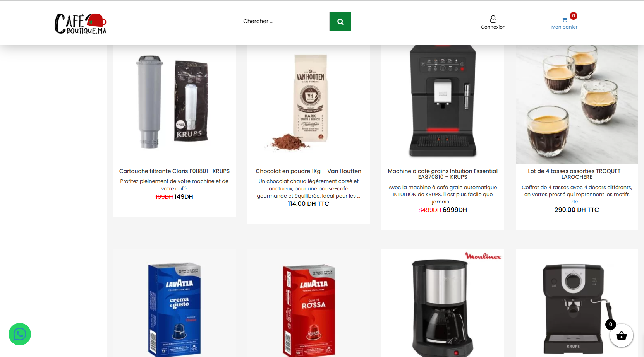
Task: Open Cartouche filtrante Claris F08801 product link
Action: pos(174,171)
